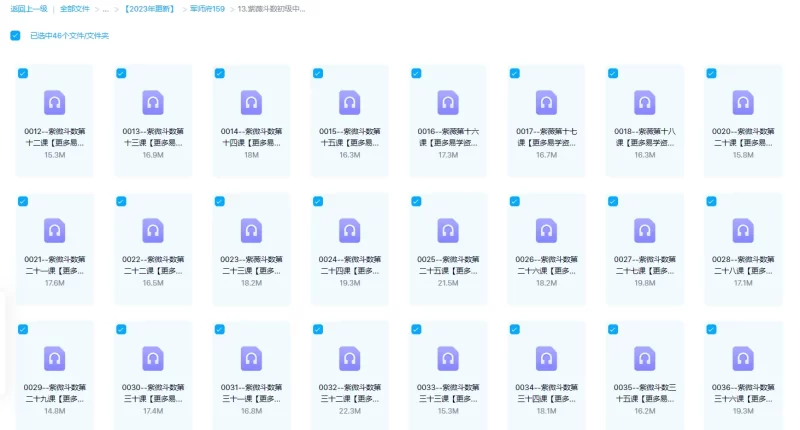
Task: Navigate to 军师府159 breadcrumb folder
Action: [207, 8]
